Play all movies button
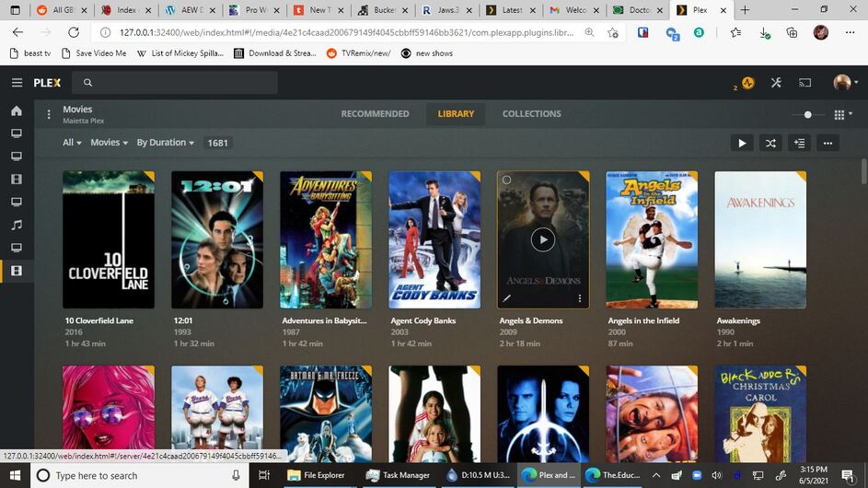This screenshot has height=488, width=868. [x=742, y=143]
